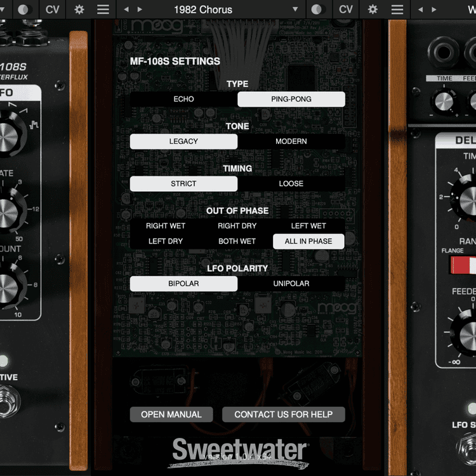Viewport: 476px width, 476px height.
Task: Set LFO polarity to BIPOLAR
Action: click(x=183, y=284)
